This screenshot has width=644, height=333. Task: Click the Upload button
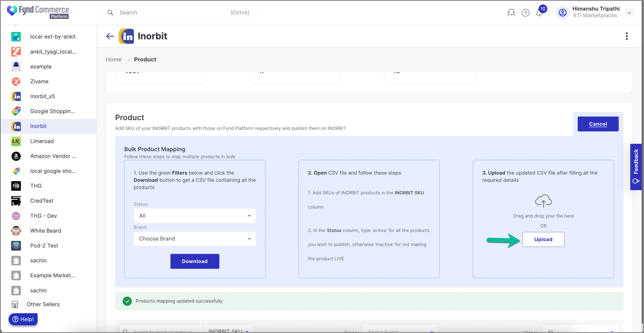point(543,239)
